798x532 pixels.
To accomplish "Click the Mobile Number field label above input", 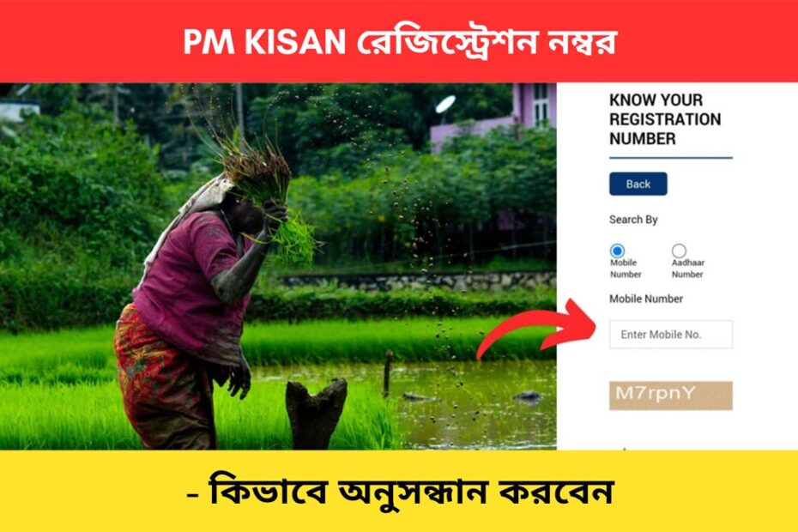I will [646, 299].
